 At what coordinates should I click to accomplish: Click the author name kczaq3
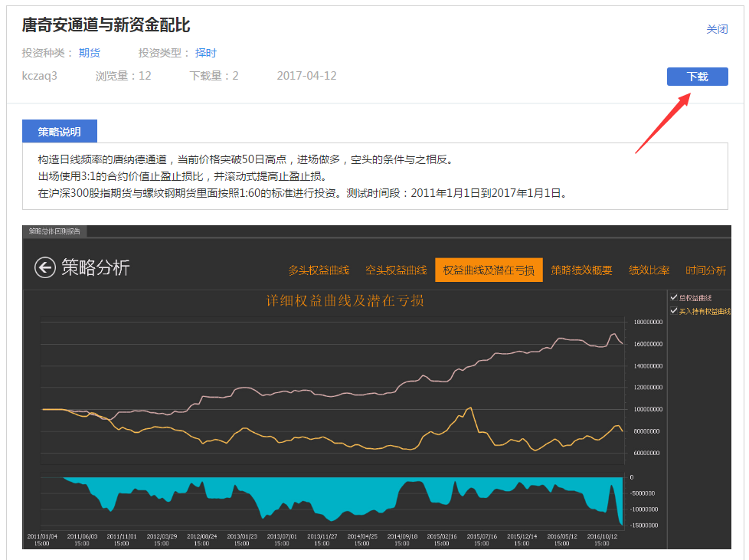40,76
